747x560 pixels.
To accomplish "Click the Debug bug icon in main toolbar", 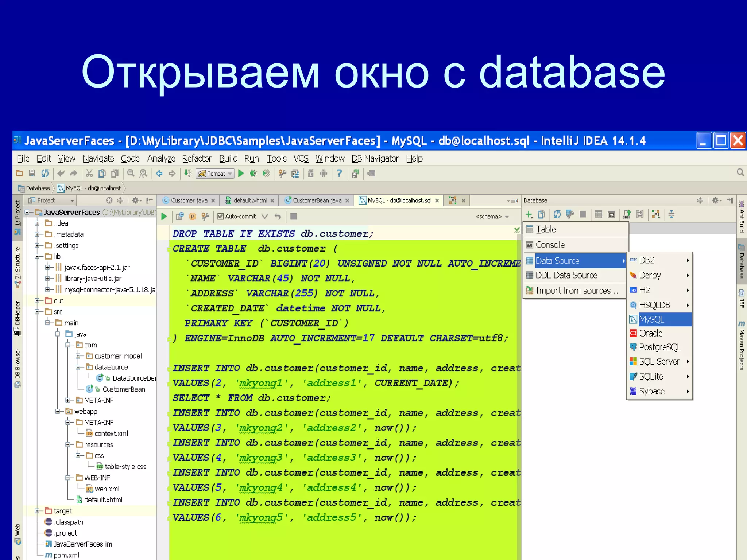I will tap(253, 174).
